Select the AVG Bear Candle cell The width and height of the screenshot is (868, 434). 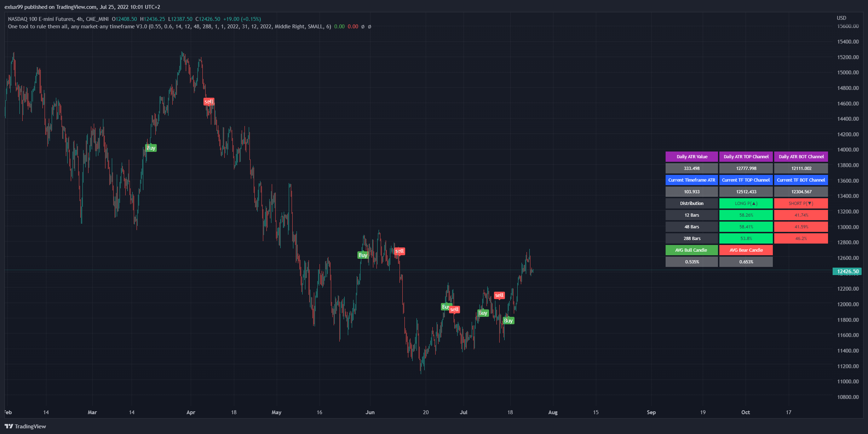746,250
